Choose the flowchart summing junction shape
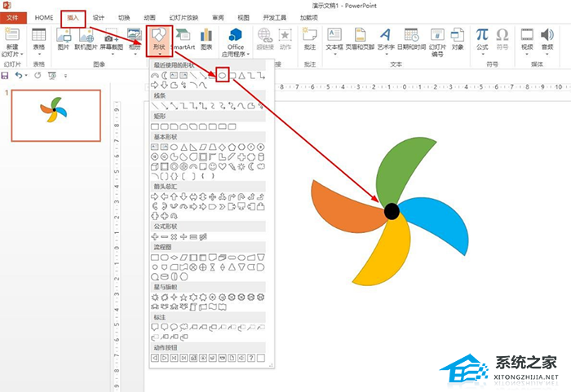Screen dimensions: 571x392 193,267
